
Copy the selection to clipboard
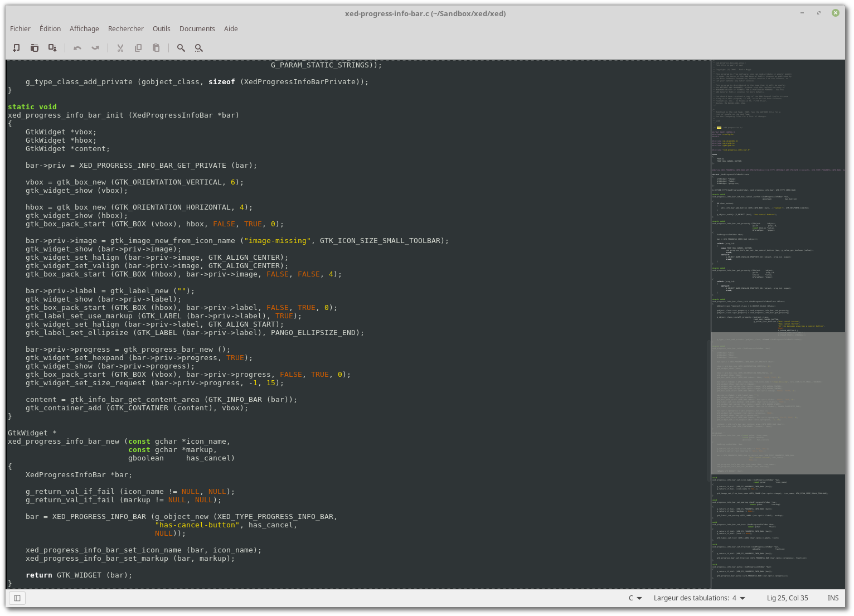coord(138,47)
